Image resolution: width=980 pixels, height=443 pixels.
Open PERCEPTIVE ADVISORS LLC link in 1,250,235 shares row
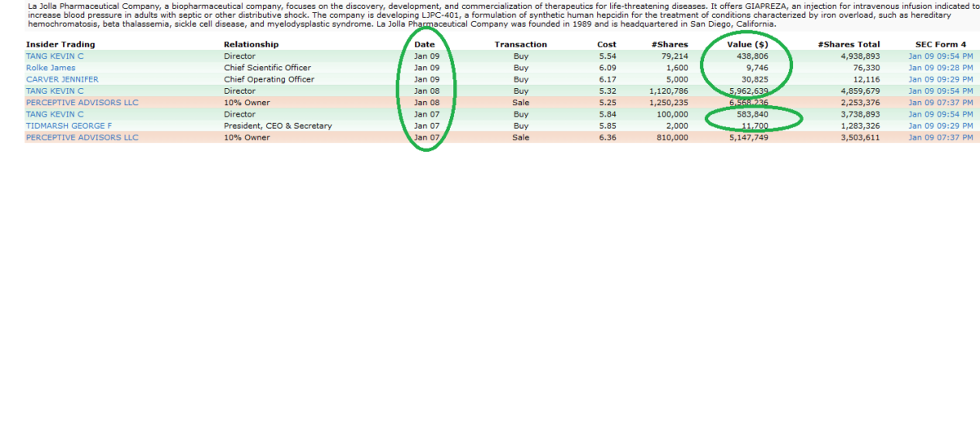[x=82, y=103]
